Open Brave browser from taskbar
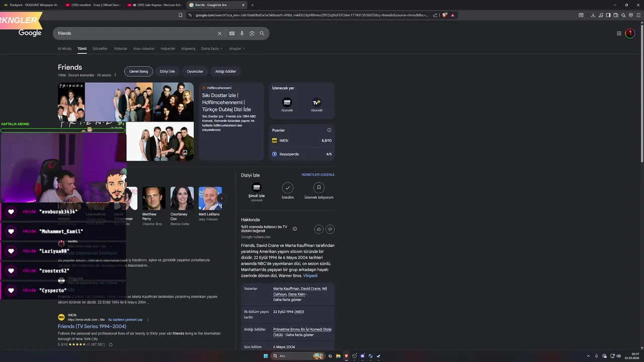Image resolution: width=644 pixels, height=362 pixels. coord(346,356)
